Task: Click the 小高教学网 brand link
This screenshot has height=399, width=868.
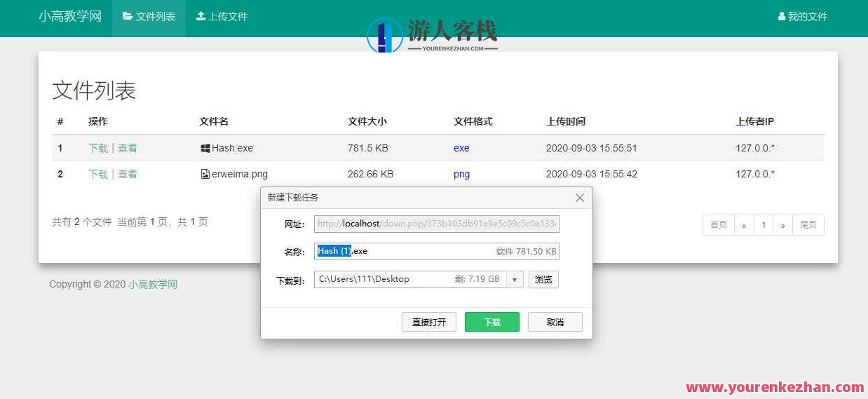Action: [x=70, y=16]
